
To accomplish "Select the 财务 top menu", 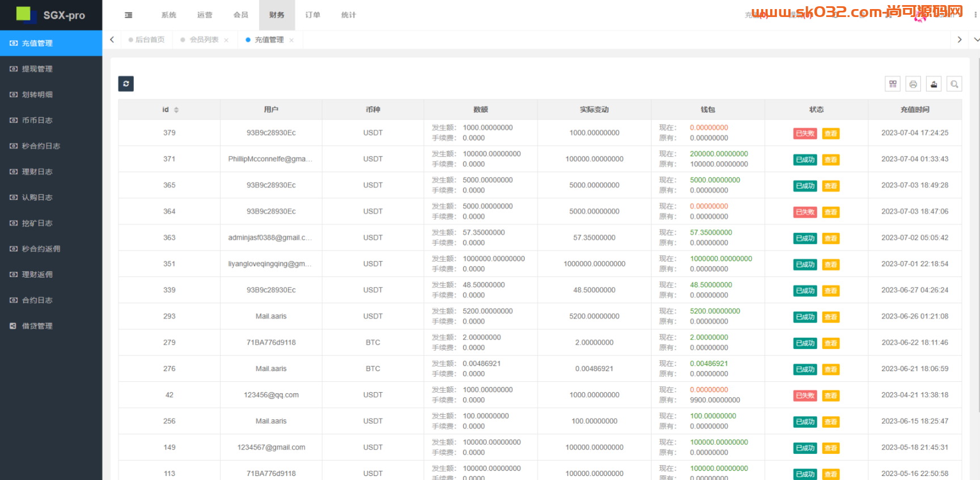I will 277,15.
